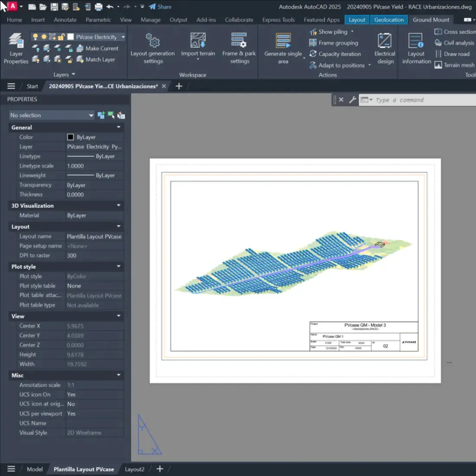Open Frame & park settings
Viewport: 476px width, 476px height.
click(238, 48)
